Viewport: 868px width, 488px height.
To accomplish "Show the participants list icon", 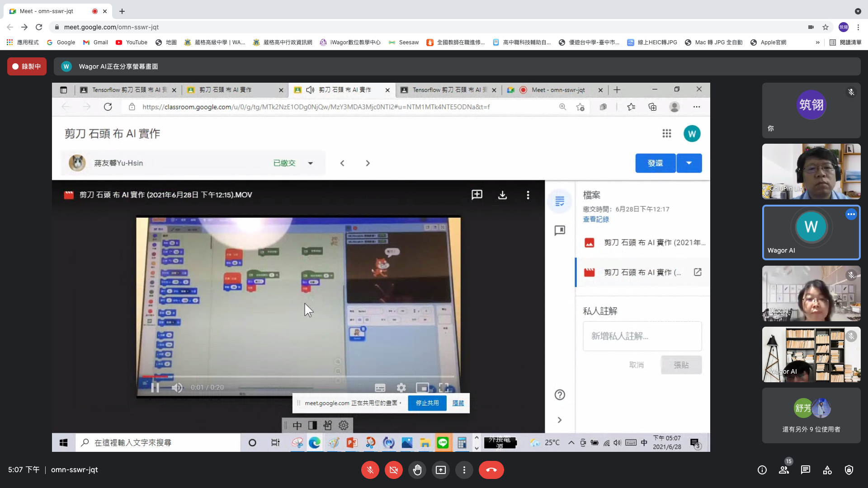I will click(x=784, y=470).
